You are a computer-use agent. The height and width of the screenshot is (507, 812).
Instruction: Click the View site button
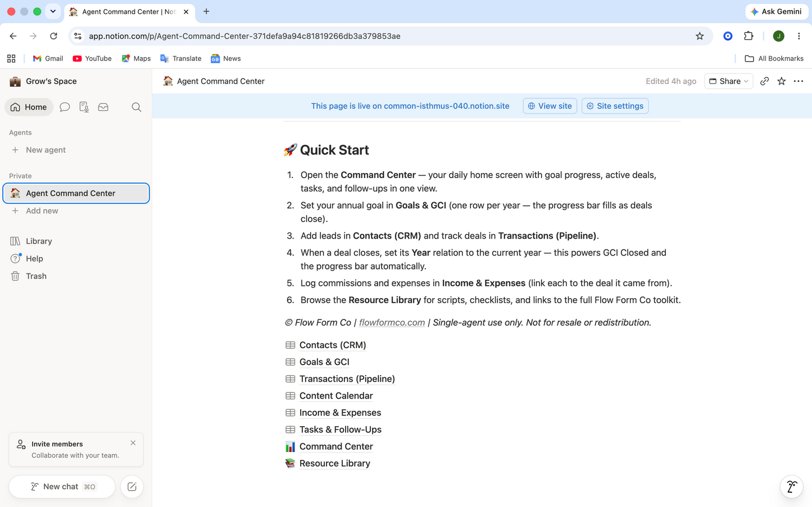point(550,106)
